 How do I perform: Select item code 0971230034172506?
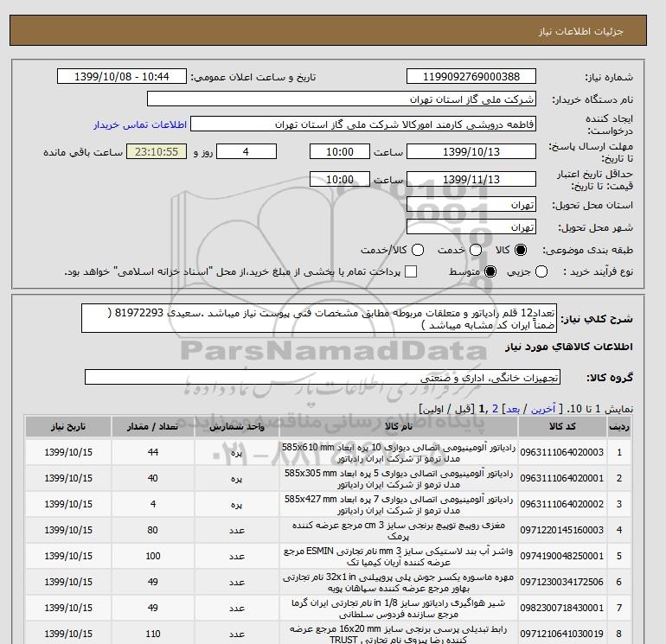pos(562,582)
